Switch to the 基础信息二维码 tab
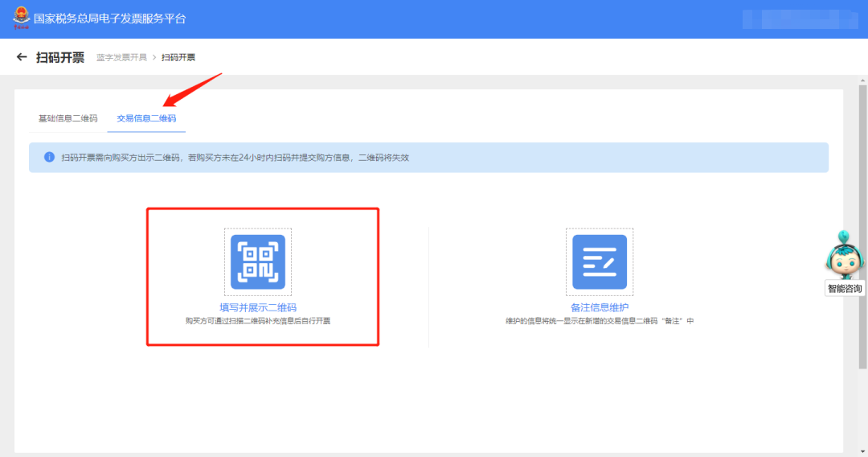 [68, 118]
